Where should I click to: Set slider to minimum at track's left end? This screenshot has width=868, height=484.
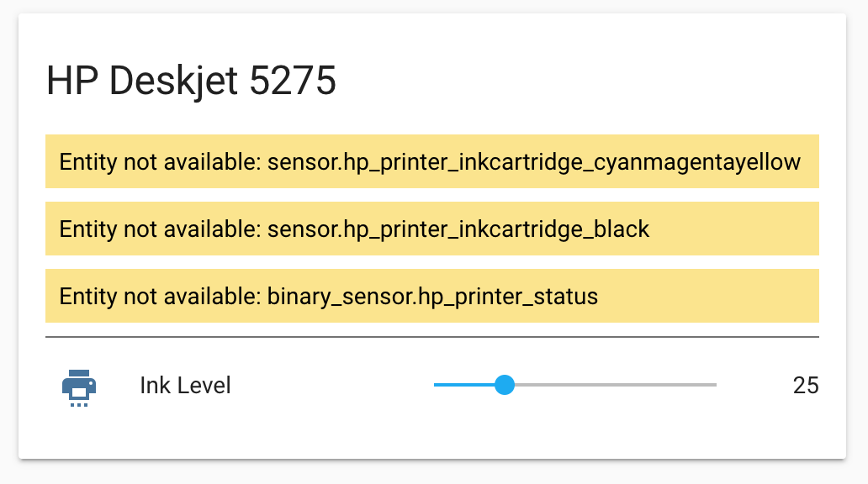tap(435, 385)
